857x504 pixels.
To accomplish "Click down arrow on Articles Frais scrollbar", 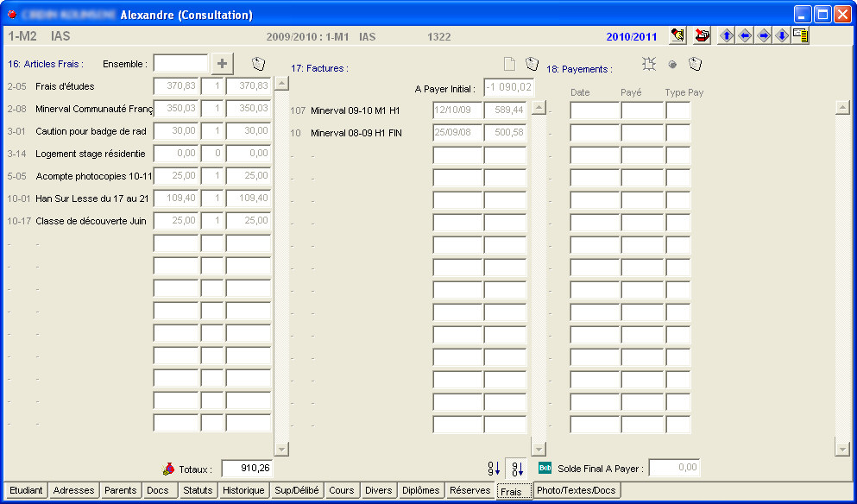I will click(281, 449).
